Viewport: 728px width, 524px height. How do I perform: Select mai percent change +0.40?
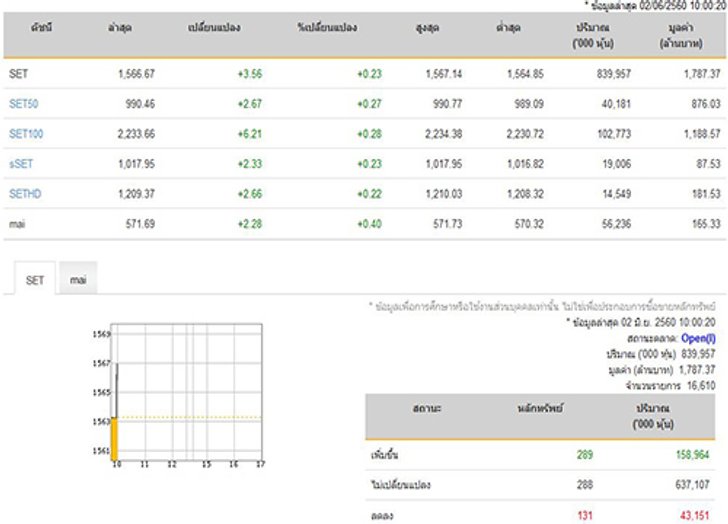click(369, 224)
